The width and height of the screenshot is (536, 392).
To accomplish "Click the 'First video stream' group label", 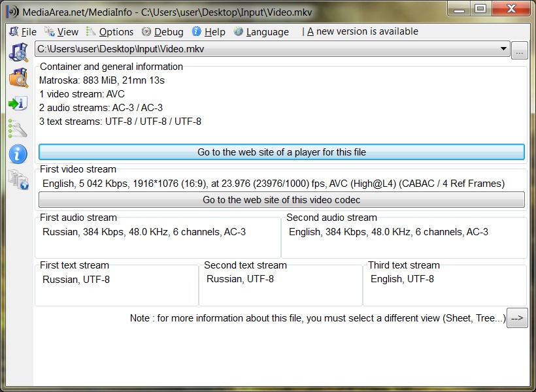I will click(78, 169).
